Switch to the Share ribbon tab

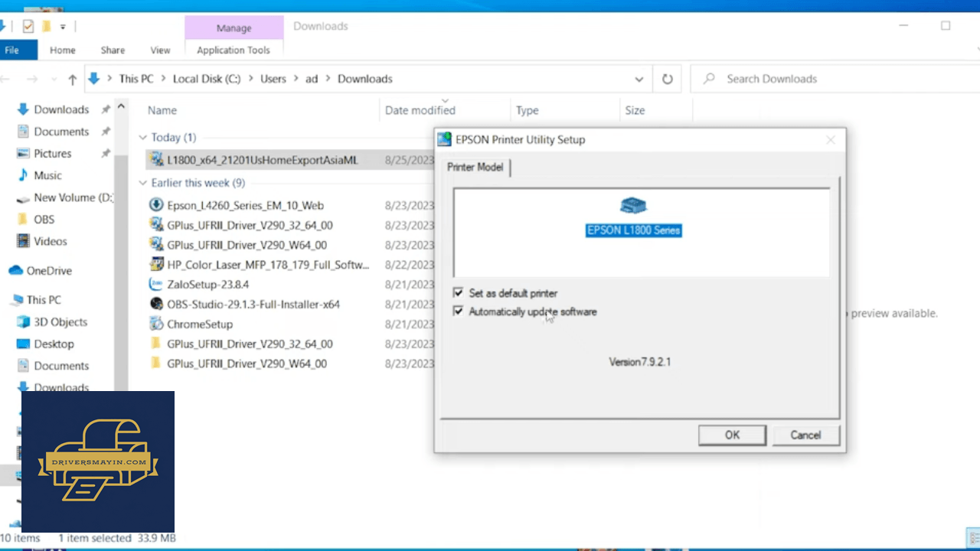[x=113, y=51]
